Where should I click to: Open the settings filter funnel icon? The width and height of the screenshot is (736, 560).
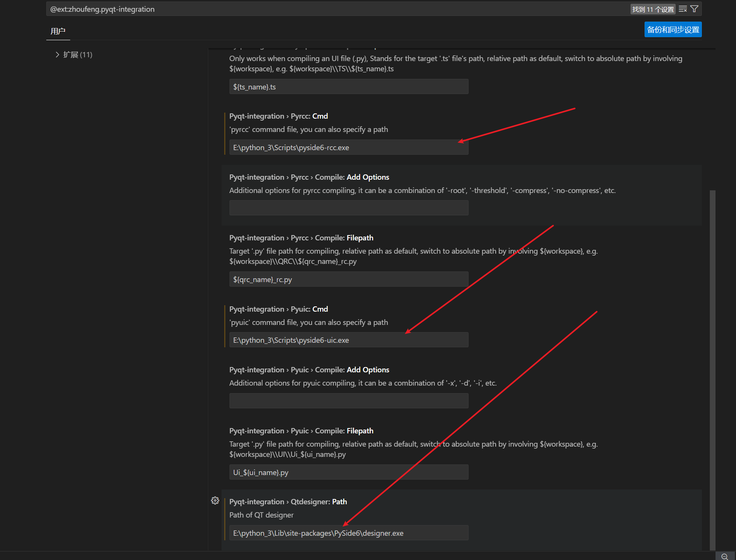[694, 9]
